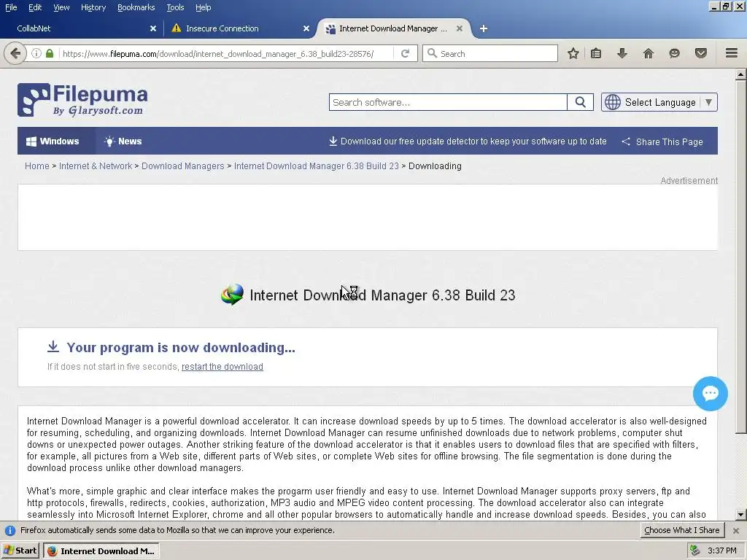Image resolution: width=747 pixels, height=560 pixels.
Task: Click the Internet Download Manager globe icon
Action: point(232,295)
